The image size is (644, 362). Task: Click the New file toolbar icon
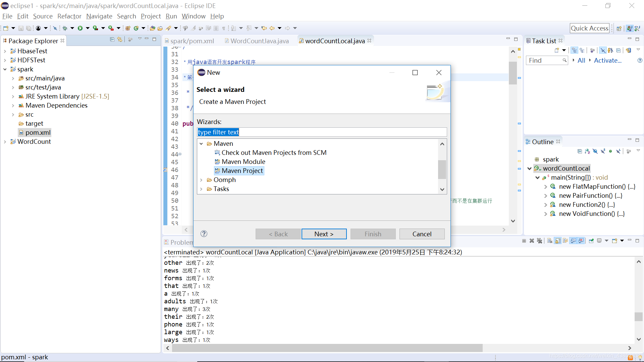click(6, 28)
